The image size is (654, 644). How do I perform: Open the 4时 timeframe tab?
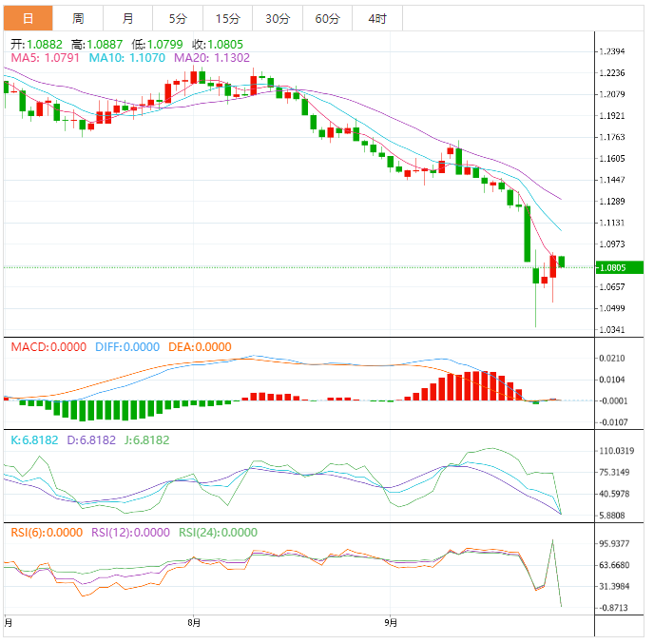coord(377,18)
